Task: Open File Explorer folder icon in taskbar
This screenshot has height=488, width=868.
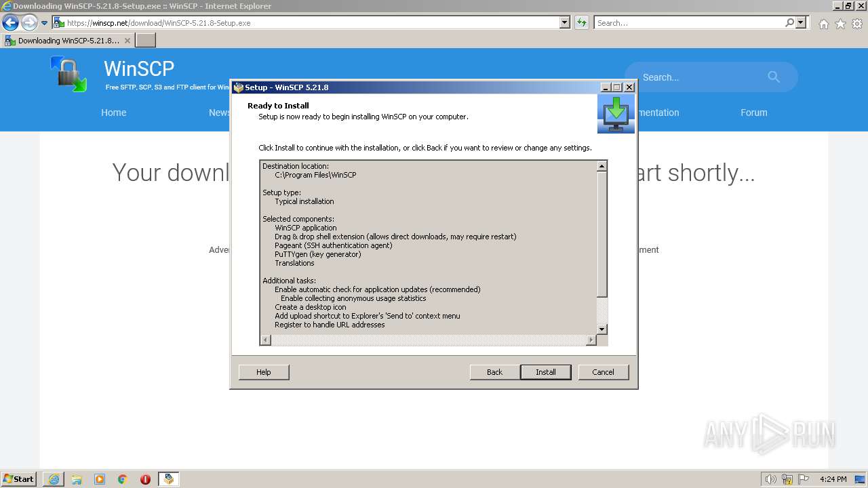Action: [77, 479]
